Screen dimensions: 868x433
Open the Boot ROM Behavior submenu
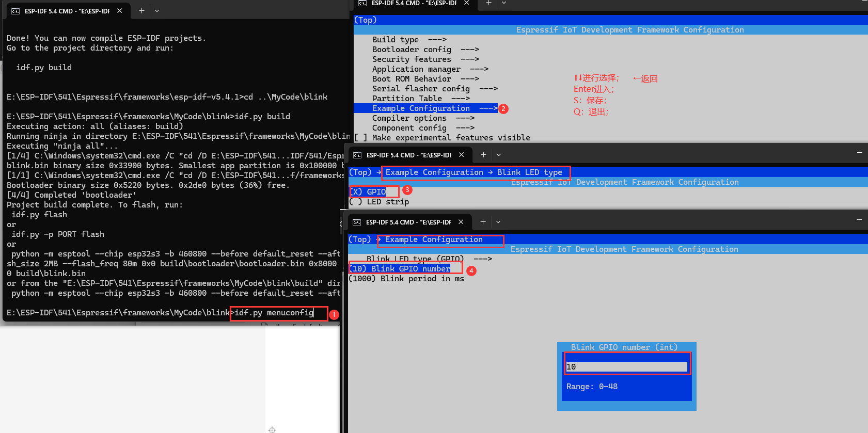(x=426, y=79)
